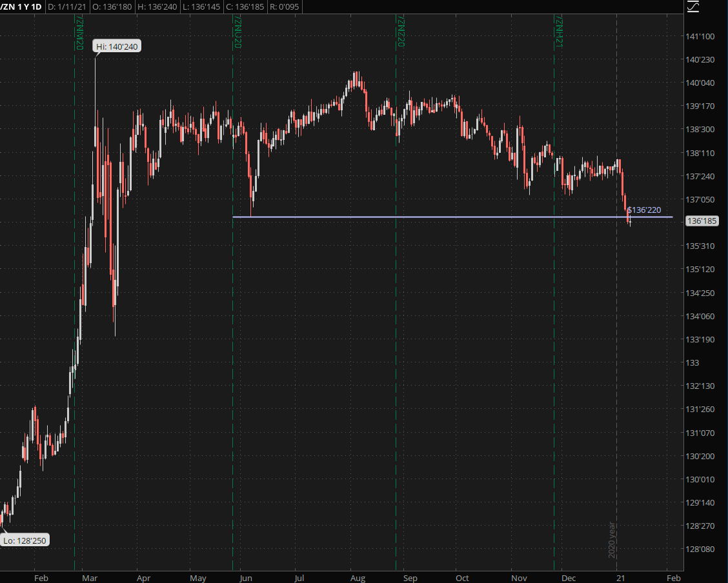Select the /ZNM20 contract rollover marker
The width and height of the screenshot is (728, 583).
79,35
